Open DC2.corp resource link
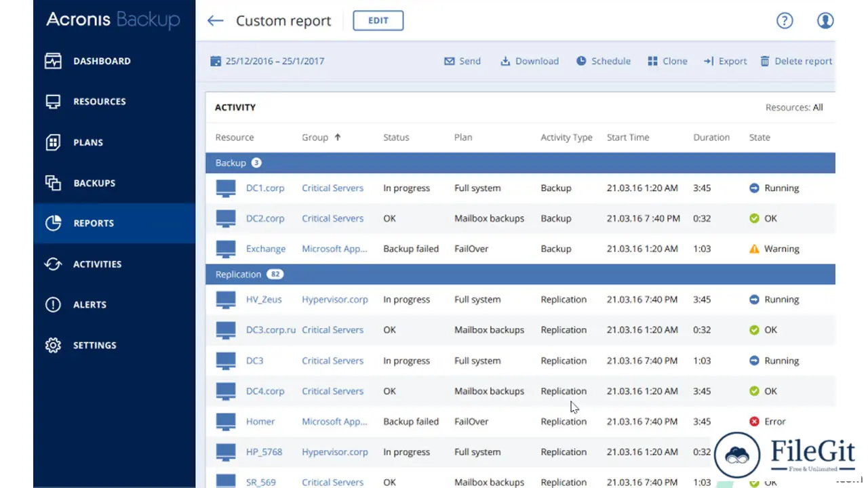This screenshot has width=868, height=488. point(265,218)
